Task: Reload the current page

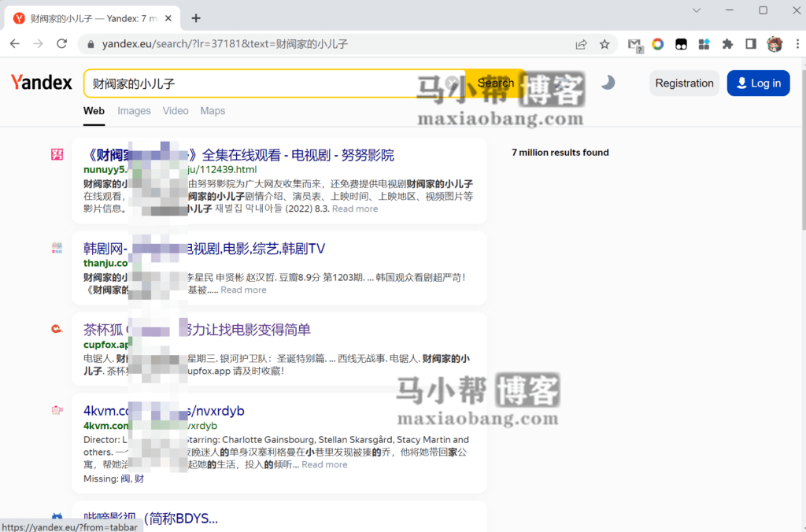Action: click(x=62, y=44)
